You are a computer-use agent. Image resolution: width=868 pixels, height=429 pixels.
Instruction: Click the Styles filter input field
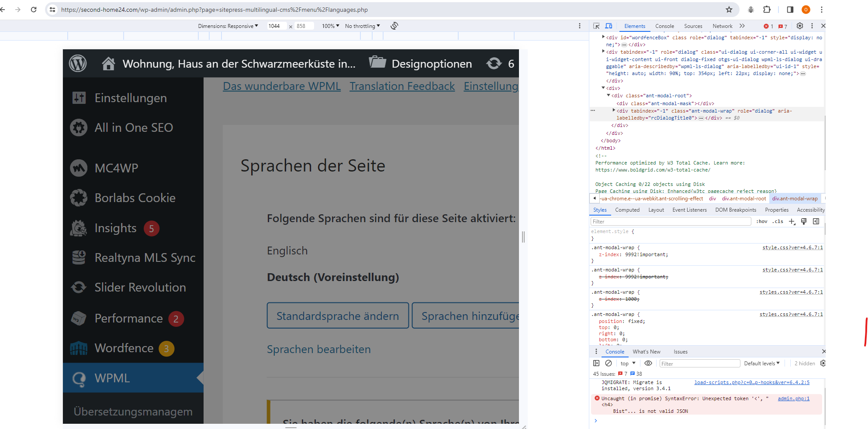click(671, 222)
